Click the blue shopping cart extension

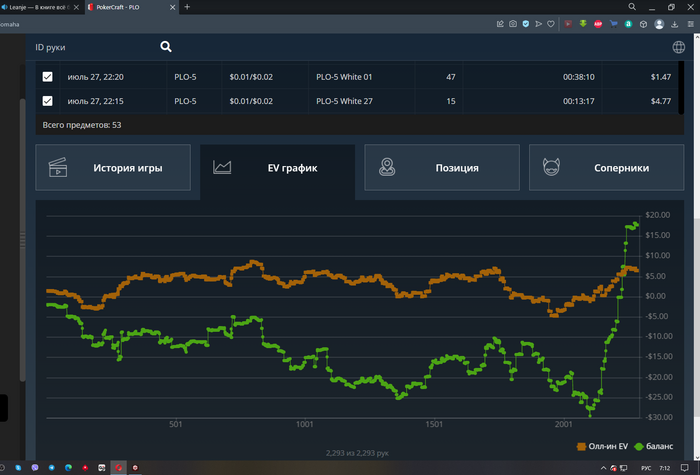coord(613,24)
